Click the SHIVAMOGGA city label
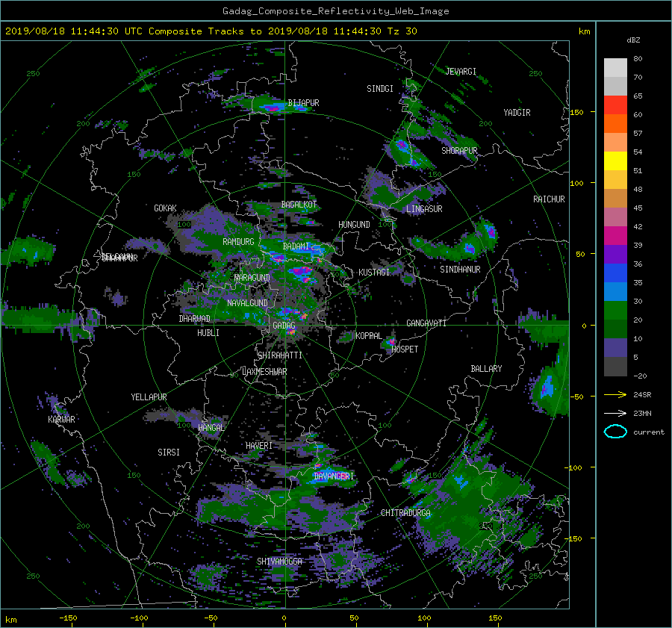 (279, 562)
